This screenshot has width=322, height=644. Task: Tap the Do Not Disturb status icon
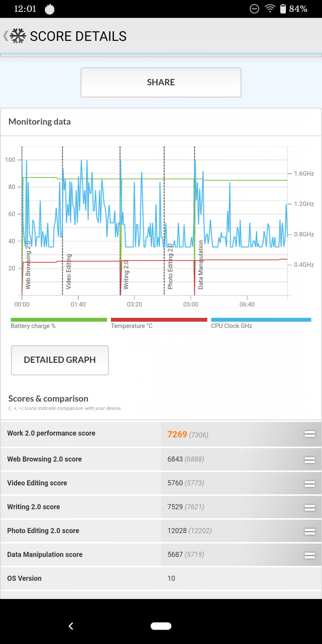254,9
